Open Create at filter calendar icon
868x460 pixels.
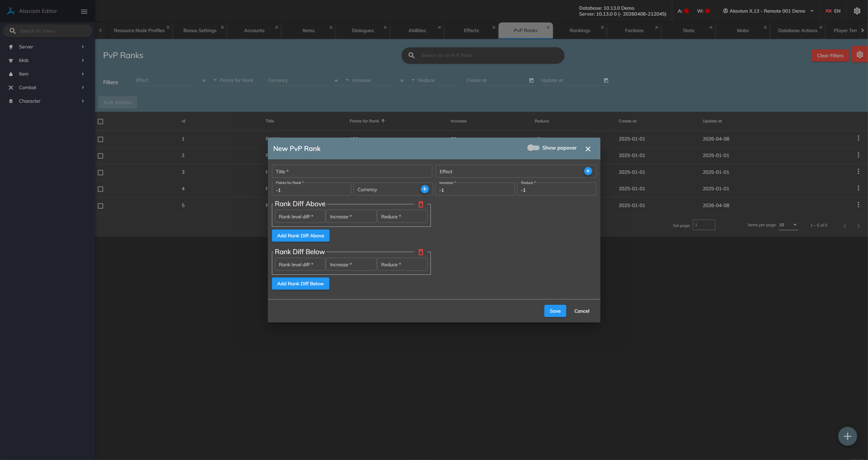(x=531, y=81)
